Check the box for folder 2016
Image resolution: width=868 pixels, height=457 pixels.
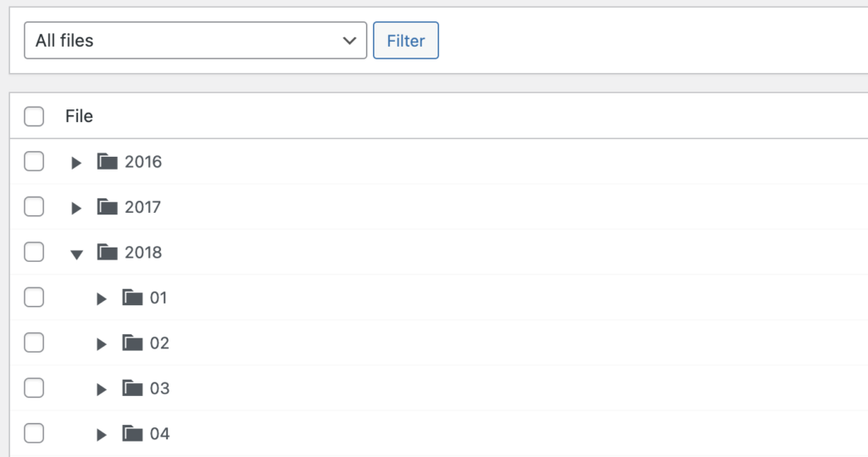tap(34, 161)
